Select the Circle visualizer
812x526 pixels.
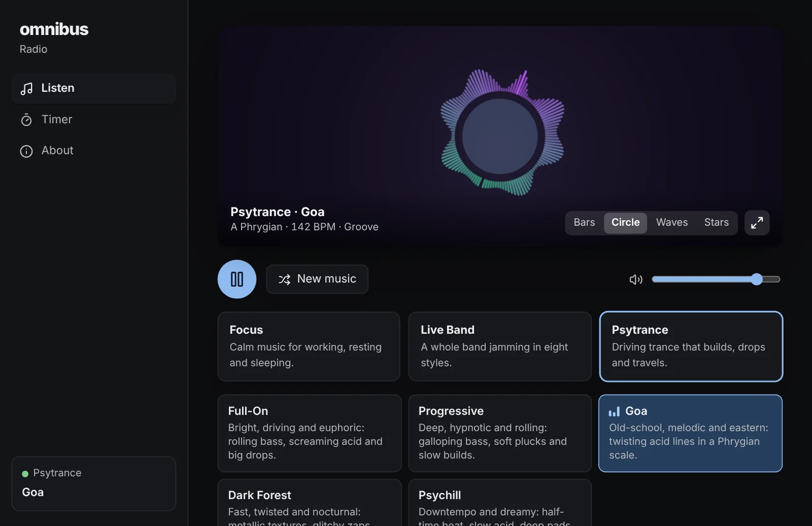pos(625,223)
